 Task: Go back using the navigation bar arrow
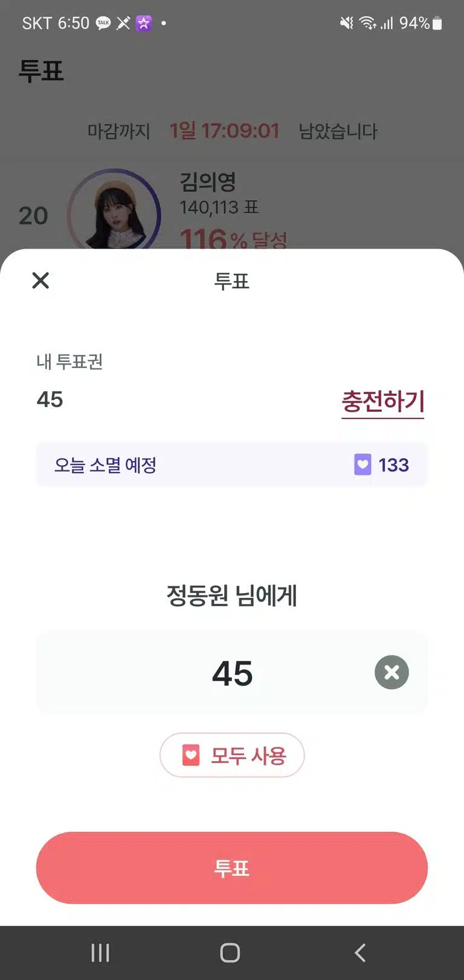pos(360,953)
